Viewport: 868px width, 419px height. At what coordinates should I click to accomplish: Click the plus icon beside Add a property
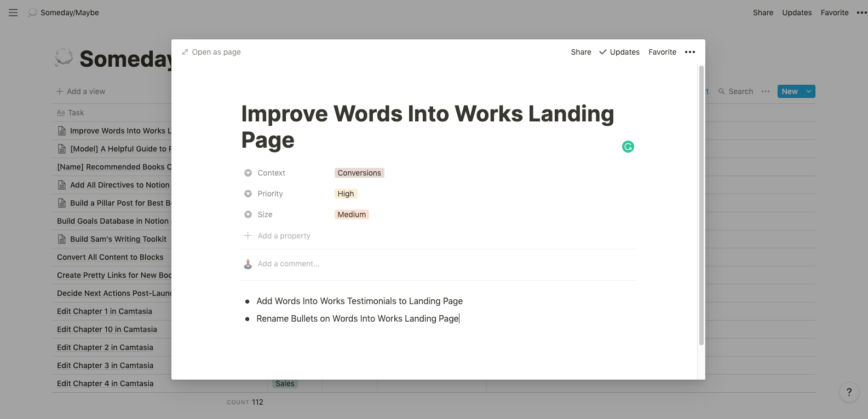(248, 236)
